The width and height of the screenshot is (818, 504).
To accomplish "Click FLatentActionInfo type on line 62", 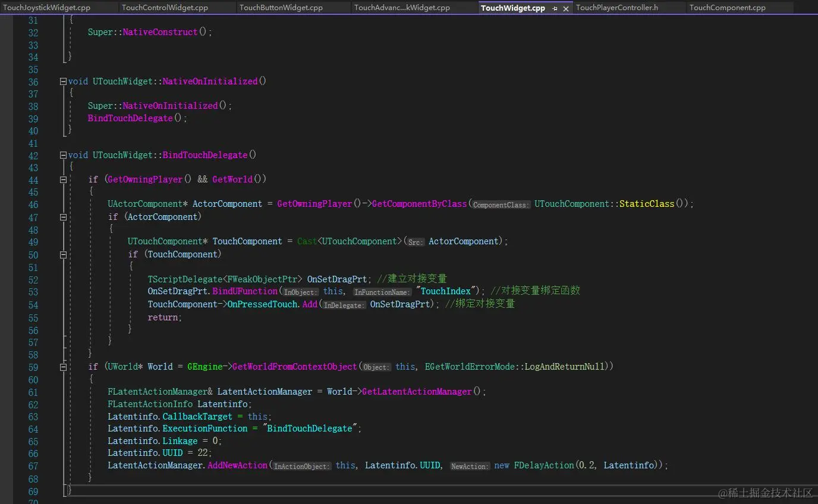I will coord(150,404).
